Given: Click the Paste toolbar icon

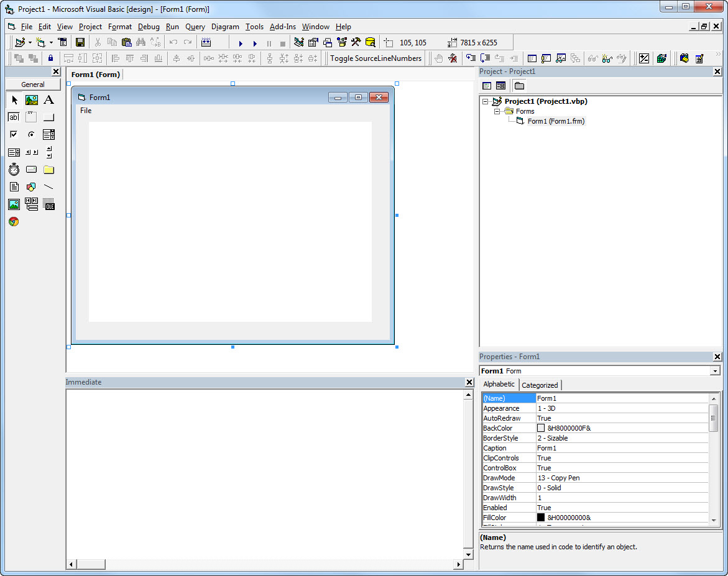Looking at the screenshot, I should point(126,42).
